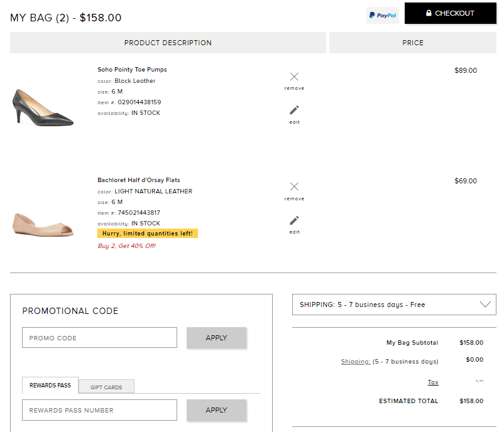This screenshot has height=432, width=504.
Task: Focus the Promo Code input field
Action: coord(99,338)
